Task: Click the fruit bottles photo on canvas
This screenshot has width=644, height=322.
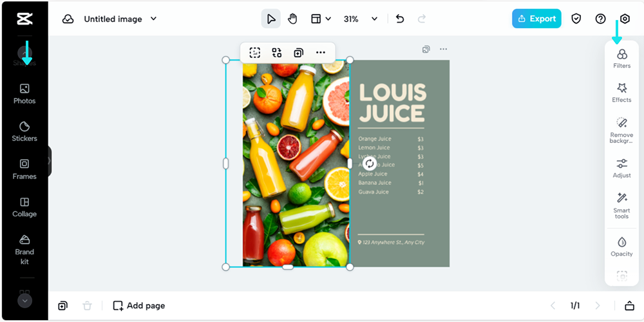Action: (x=296, y=164)
